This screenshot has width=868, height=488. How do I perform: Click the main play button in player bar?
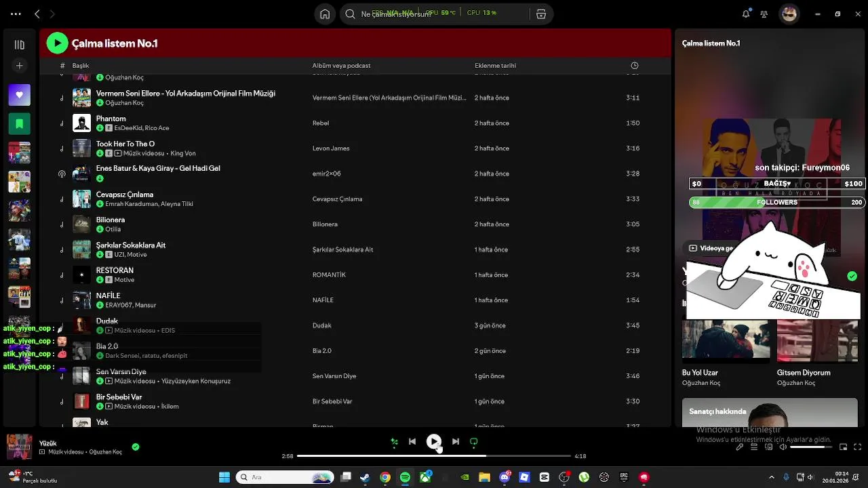(x=434, y=441)
